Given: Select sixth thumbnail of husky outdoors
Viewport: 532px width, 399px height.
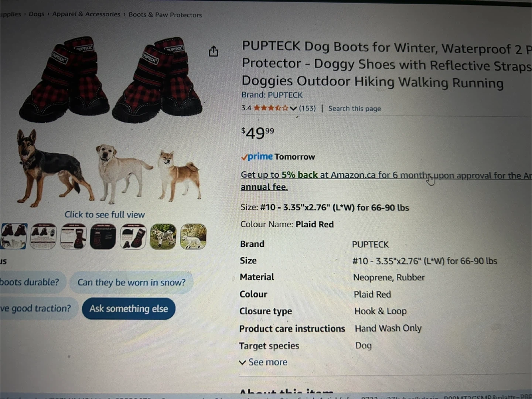Looking at the screenshot, I should 163,236.
